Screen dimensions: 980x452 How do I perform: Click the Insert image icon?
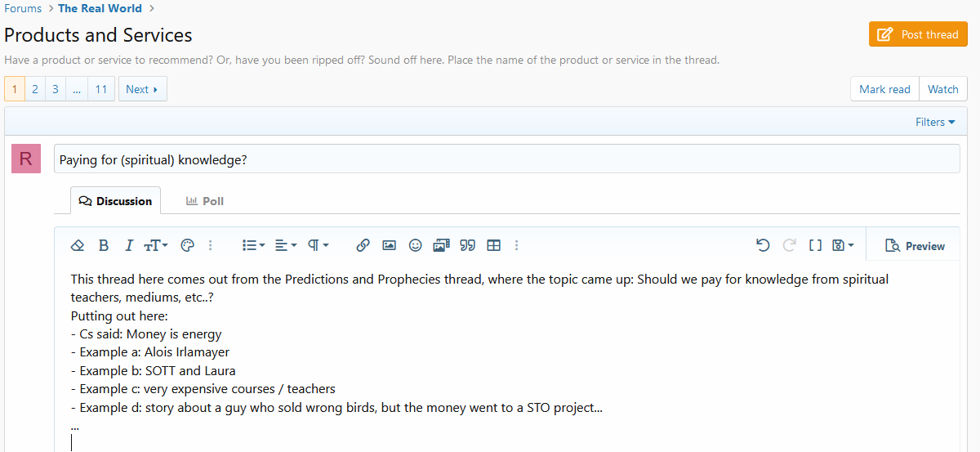click(390, 245)
